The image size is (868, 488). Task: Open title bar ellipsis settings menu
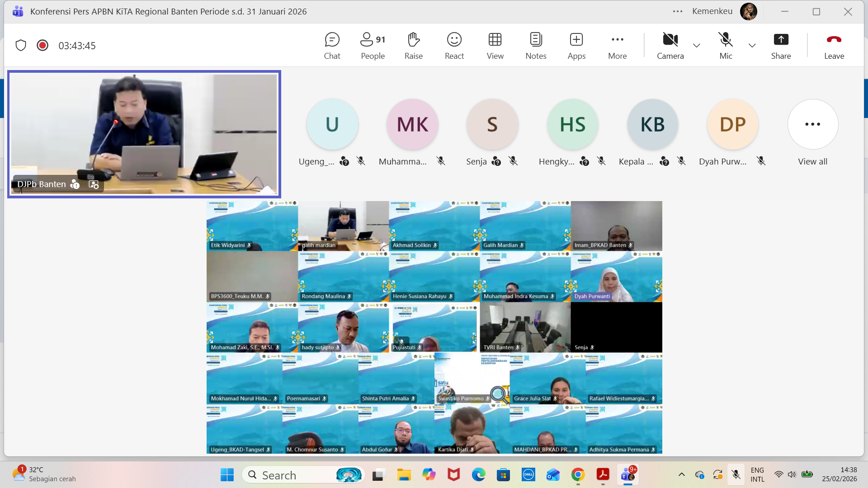677,12
